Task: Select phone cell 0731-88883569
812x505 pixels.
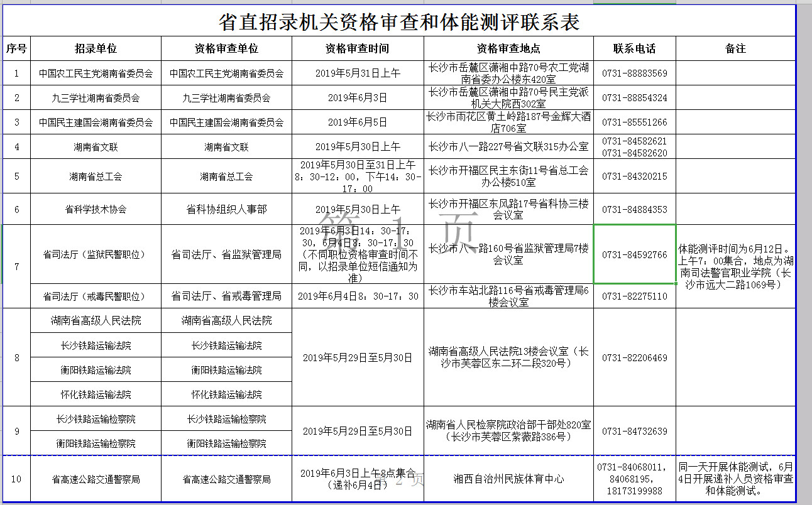Action: pos(634,73)
